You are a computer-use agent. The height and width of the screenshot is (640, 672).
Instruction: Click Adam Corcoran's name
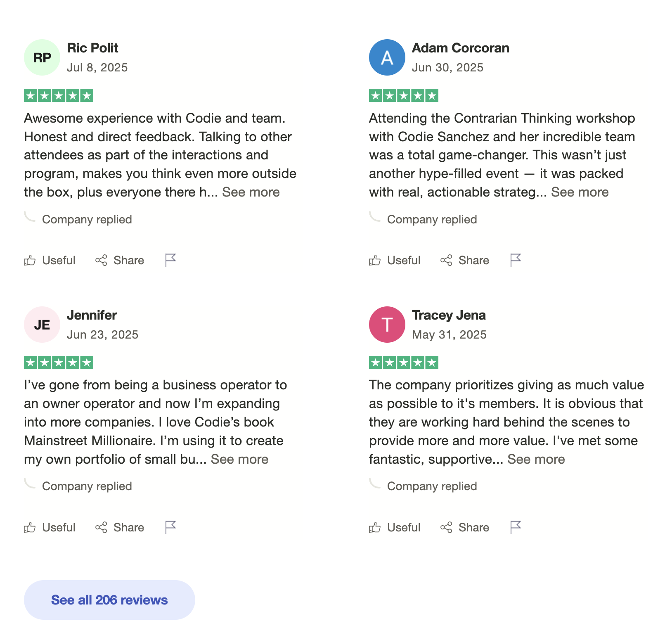pos(460,48)
